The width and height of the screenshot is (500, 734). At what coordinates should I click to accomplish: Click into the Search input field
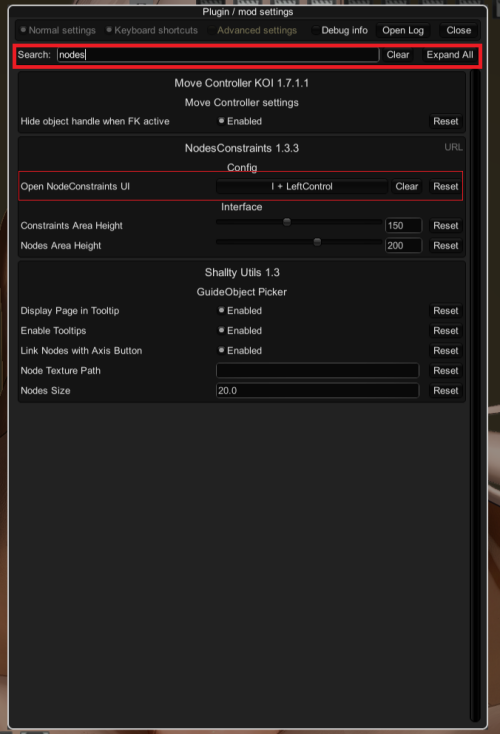click(218, 55)
